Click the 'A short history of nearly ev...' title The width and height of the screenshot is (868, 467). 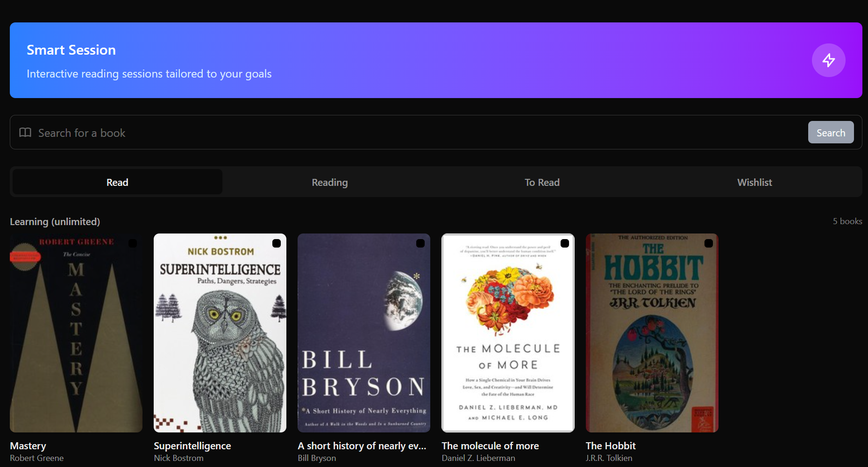click(362, 446)
